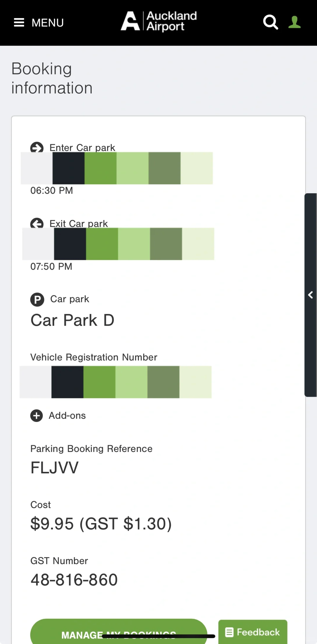Click the dark swatch under Enter Car park
This screenshot has height=644, width=317.
click(68, 168)
